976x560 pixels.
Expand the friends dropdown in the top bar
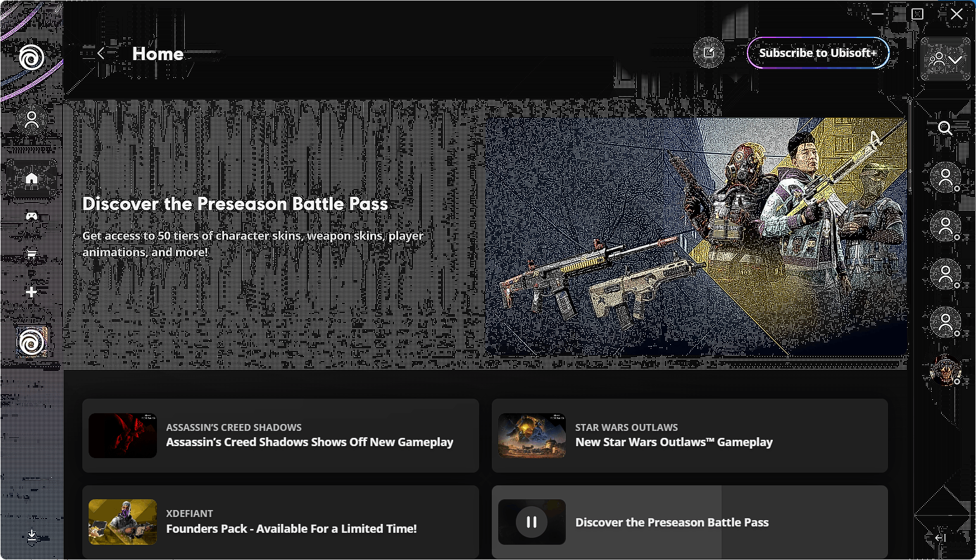(x=946, y=59)
